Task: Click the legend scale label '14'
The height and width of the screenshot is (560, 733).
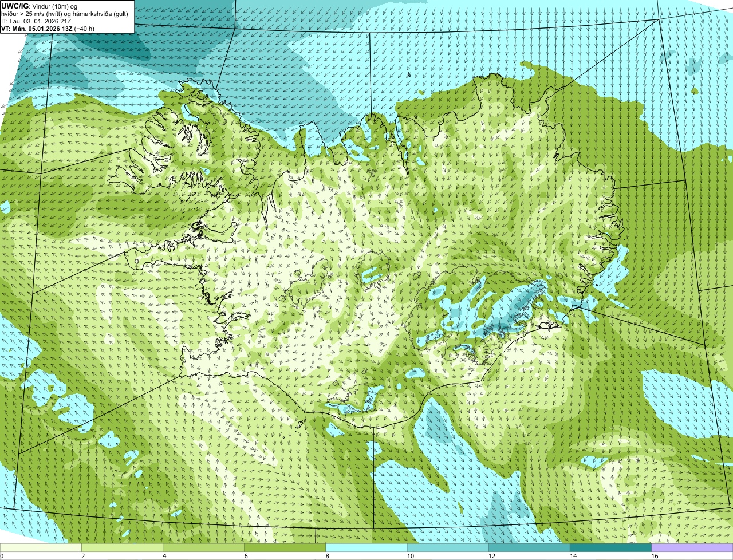Action: click(573, 556)
